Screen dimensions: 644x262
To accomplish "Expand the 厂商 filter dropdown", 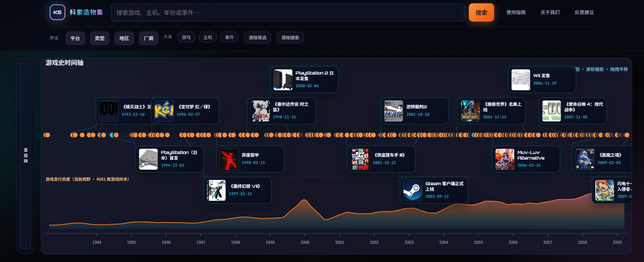I will point(149,38).
